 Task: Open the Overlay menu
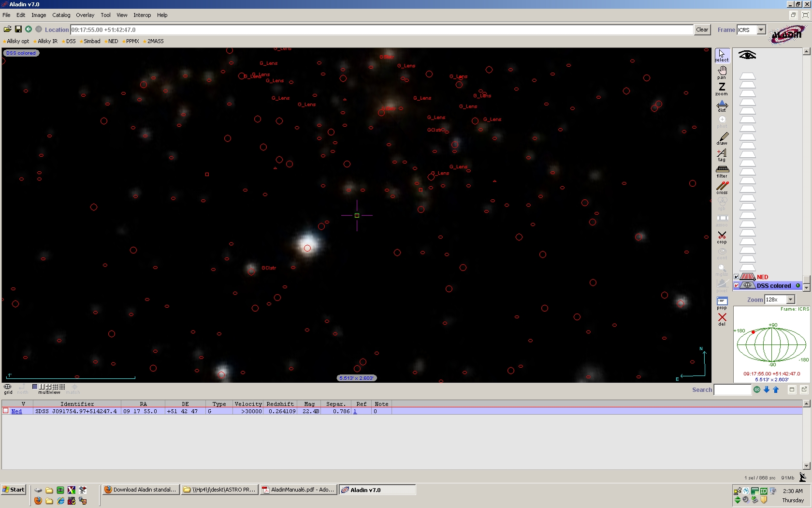click(85, 15)
